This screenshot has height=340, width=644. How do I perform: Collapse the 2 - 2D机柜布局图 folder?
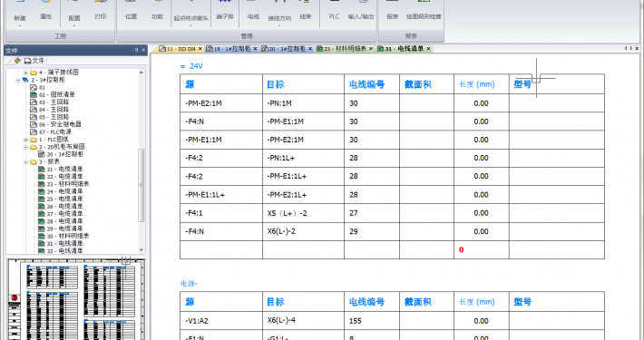(25, 147)
